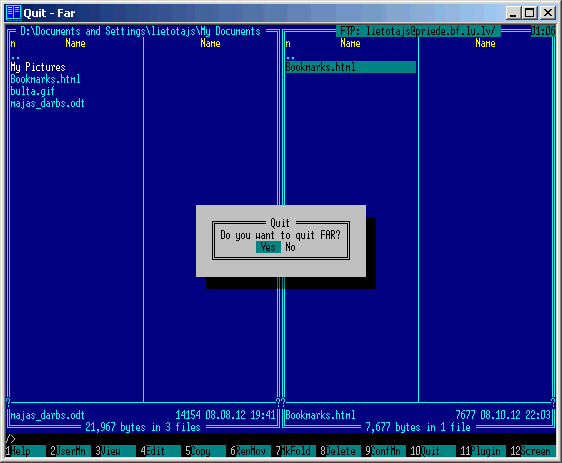Select Bookmarks.html in the FTP panel

point(351,67)
